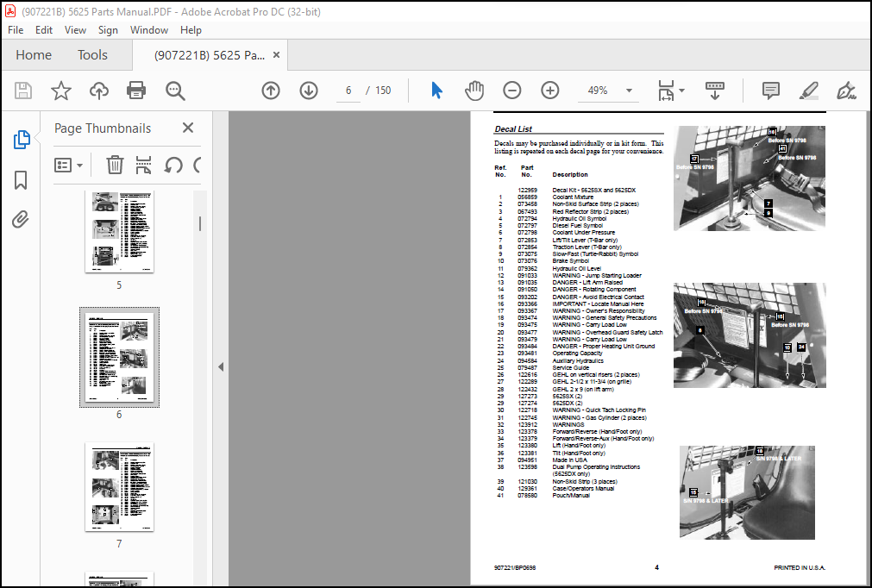Go to previous page arrow
872x588 pixels.
(271, 91)
